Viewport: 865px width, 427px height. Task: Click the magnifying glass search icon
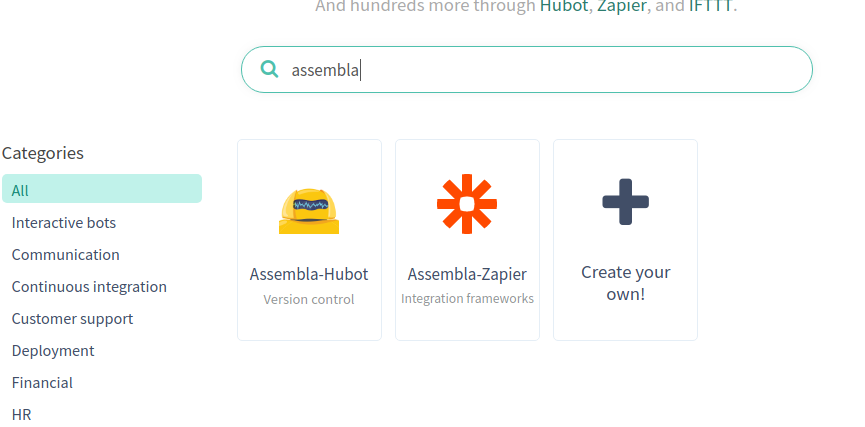(x=269, y=69)
